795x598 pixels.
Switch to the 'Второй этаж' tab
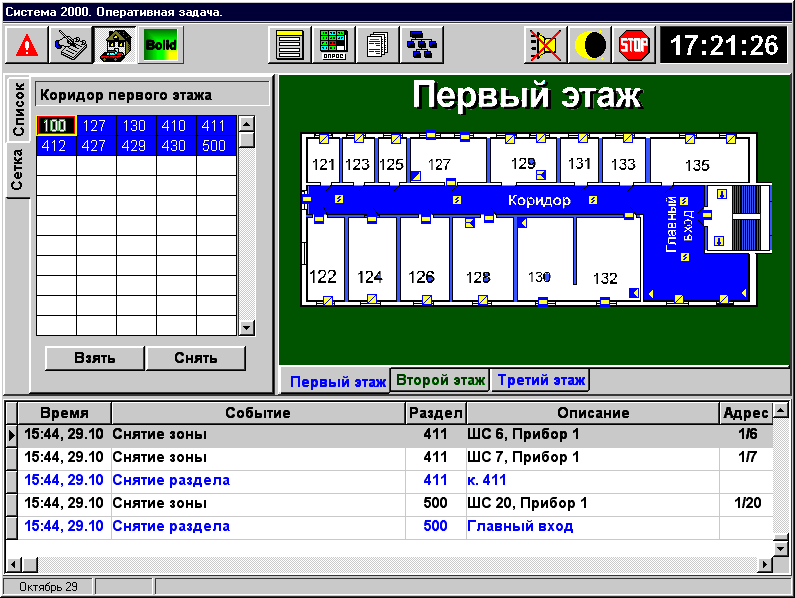440,380
